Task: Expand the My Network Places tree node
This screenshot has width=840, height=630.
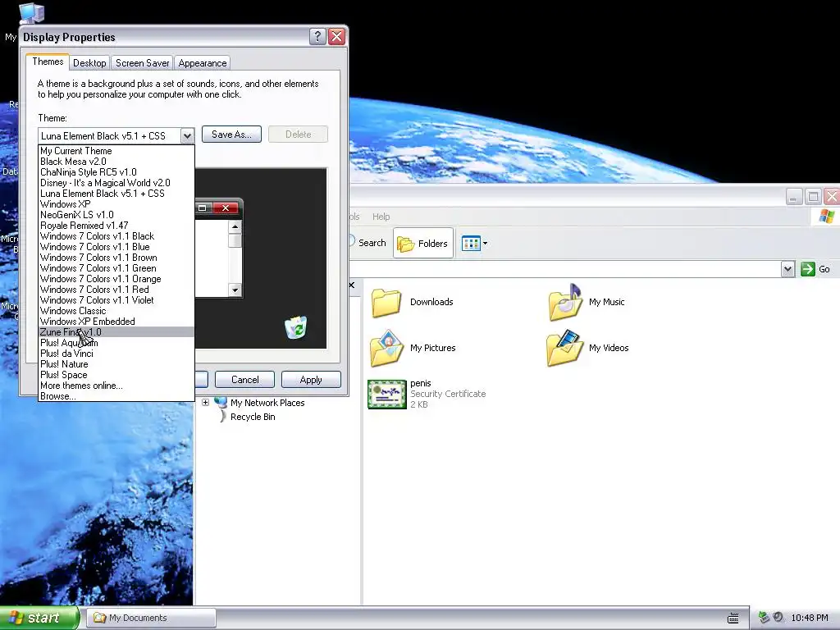Action: pyautogui.click(x=205, y=402)
